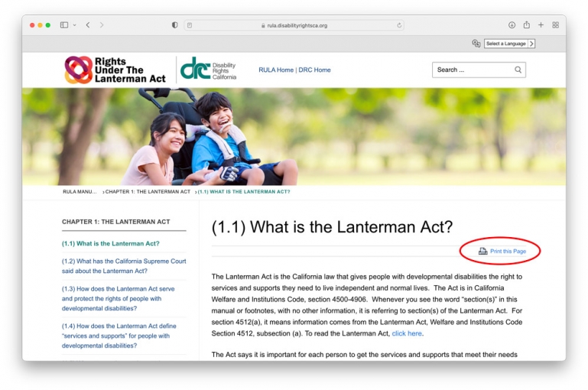Viewport: 588px width, 390px height.
Task: Reload the page with the refresh icon
Action: 399,25
